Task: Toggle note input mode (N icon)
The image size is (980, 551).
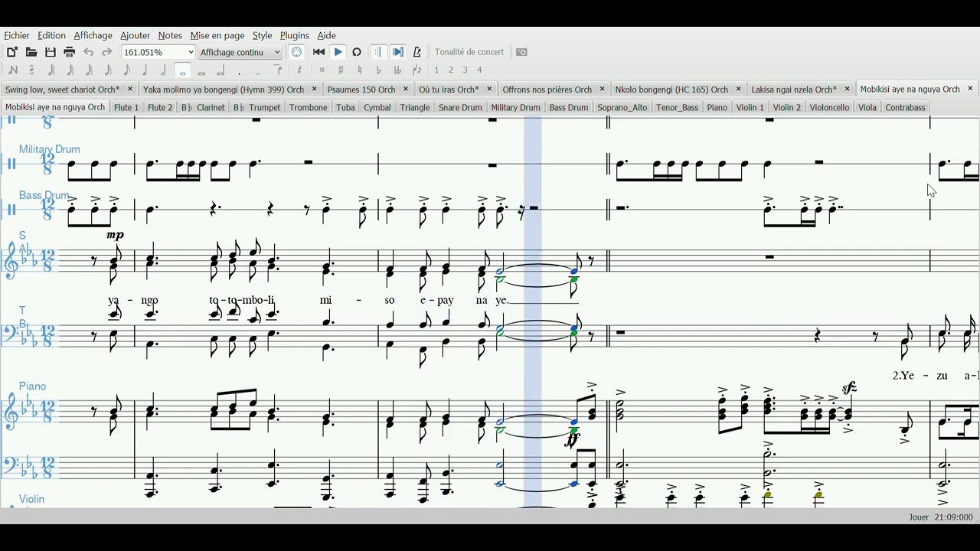Action: pyautogui.click(x=12, y=70)
